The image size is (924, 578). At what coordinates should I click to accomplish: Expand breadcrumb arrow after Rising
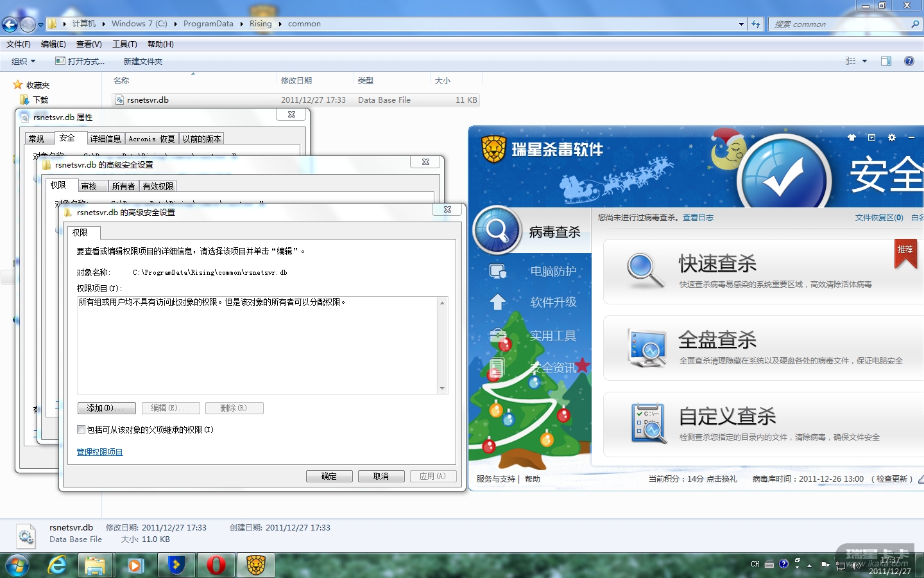coord(280,24)
